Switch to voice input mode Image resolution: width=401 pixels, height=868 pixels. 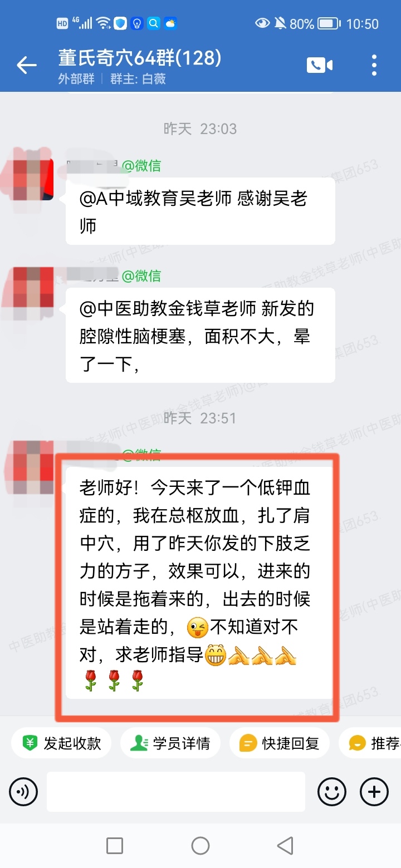coord(23,791)
